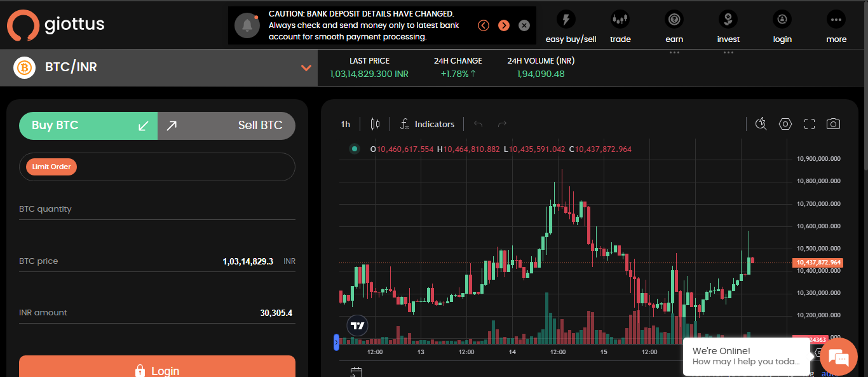Click the L10,435,591.042 low value

[x=534, y=149]
